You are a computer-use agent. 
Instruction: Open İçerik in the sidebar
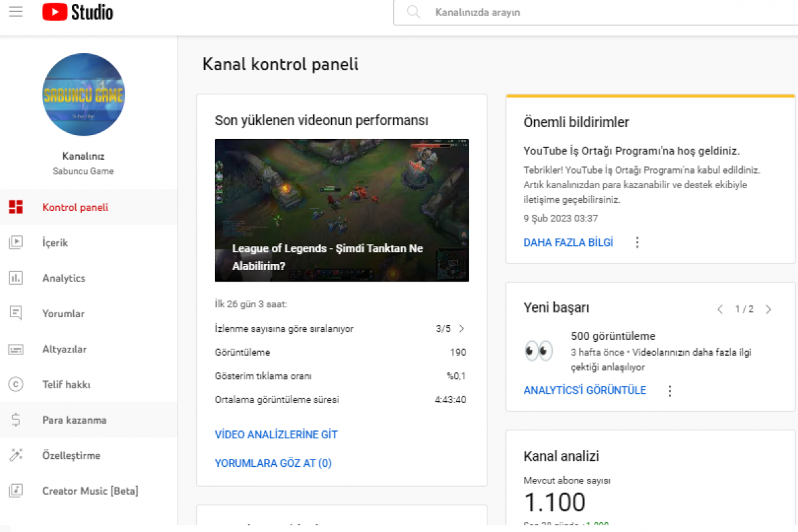pyautogui.click(x=88, y=243)
